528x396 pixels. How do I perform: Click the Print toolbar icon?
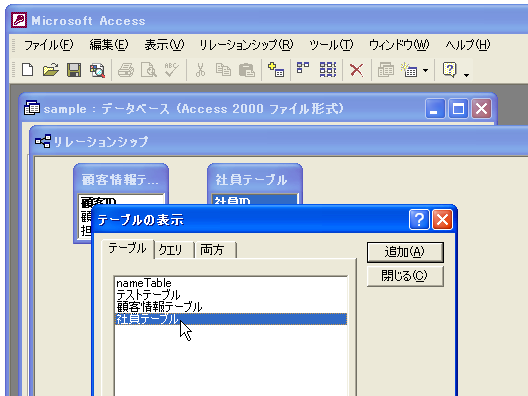(126, 70)
